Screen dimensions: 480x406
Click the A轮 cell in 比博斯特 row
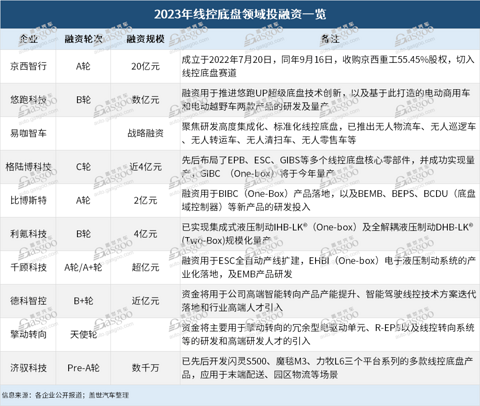(x=83, y=200)
